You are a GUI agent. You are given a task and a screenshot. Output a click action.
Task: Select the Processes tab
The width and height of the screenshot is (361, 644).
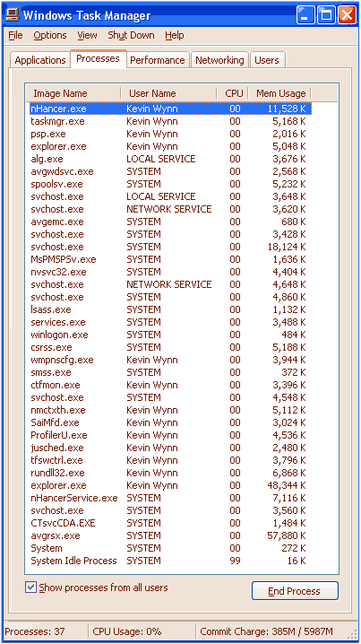point(98,58)
